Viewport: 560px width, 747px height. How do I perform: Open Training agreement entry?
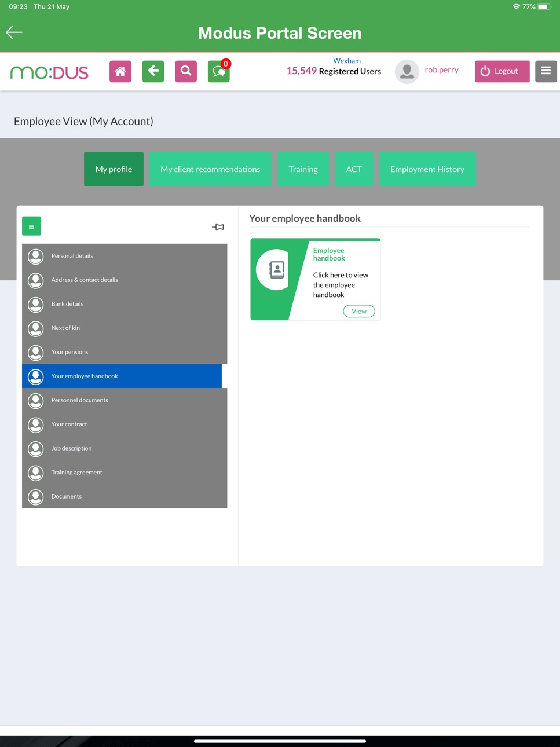[125, 473]
